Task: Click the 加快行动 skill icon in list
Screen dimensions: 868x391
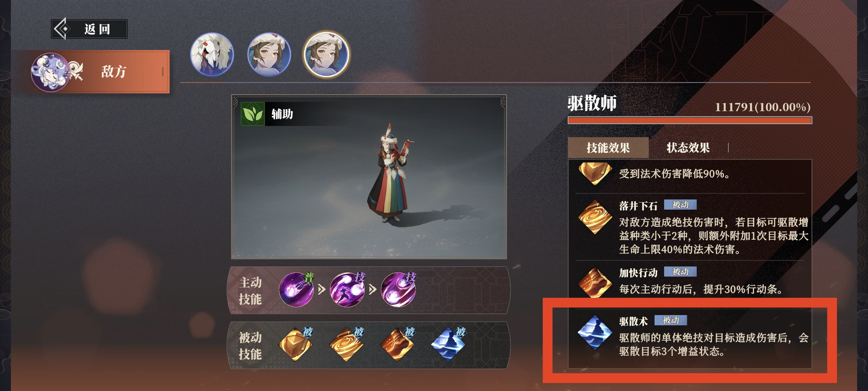Action: (595, 283)
